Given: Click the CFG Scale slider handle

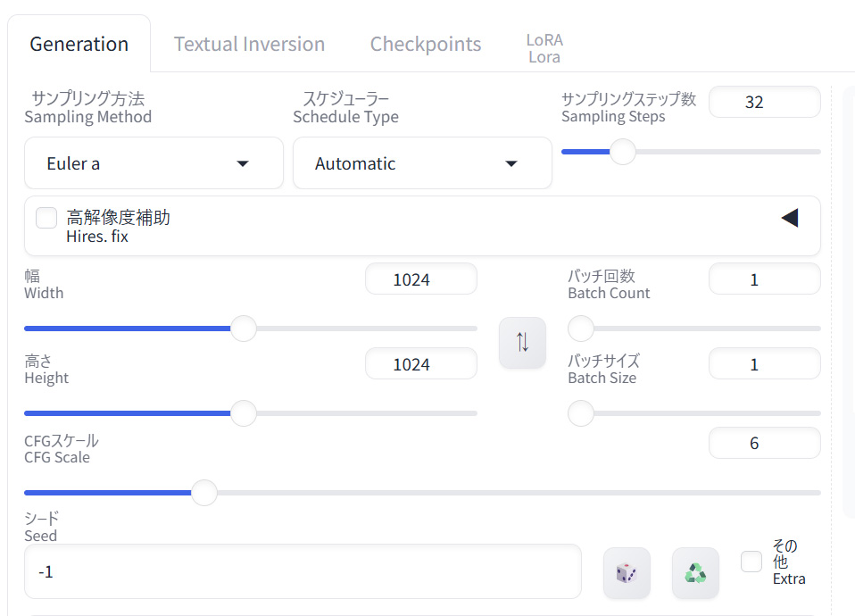Looking at the screenshot, I should 204,492.
